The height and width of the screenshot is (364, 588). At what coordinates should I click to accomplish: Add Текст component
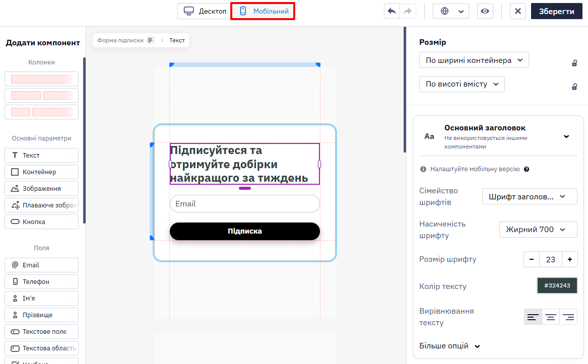(42, 155)
